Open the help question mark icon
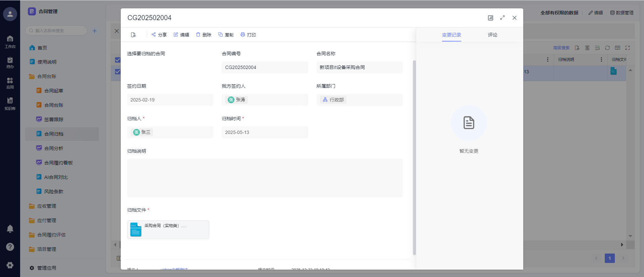 pyautogui.click(x=10, y=247)
